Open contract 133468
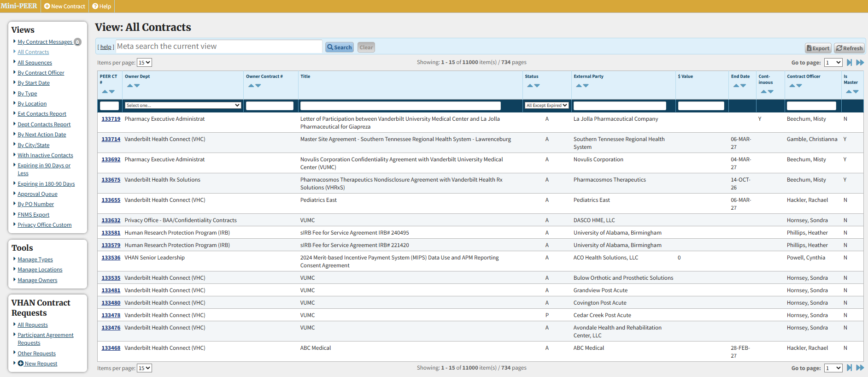The height and width of the screenshot is (377, 868). (x=111, y=348)
